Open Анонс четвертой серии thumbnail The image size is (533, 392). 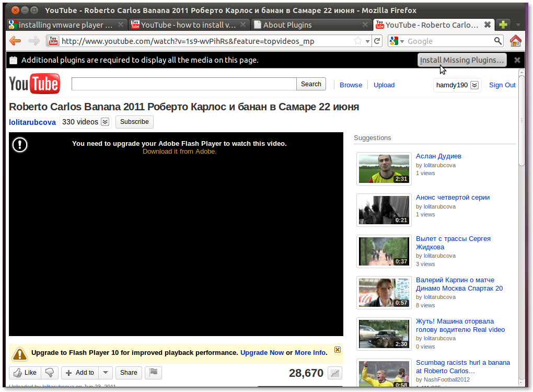pyautogui.click(x=384, y=210)
